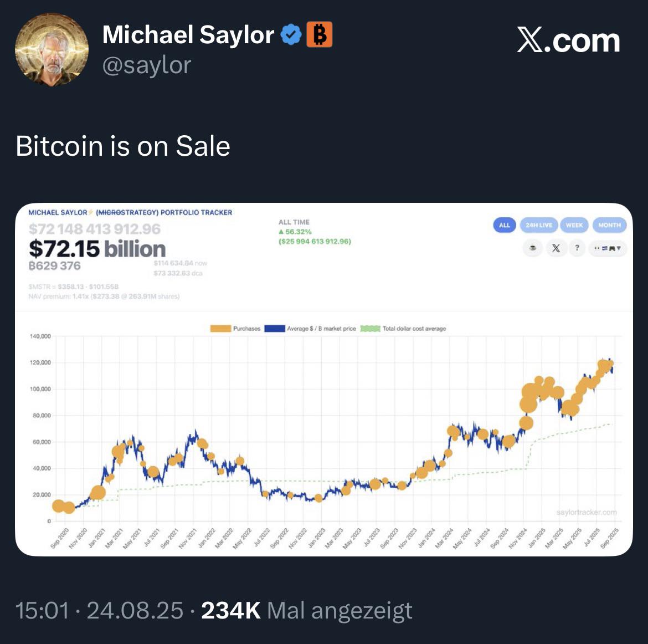Click the $72.15 billion portfolio value
Image resolution: width=648 pixels, height=644 pixels.
coord(97,249)
